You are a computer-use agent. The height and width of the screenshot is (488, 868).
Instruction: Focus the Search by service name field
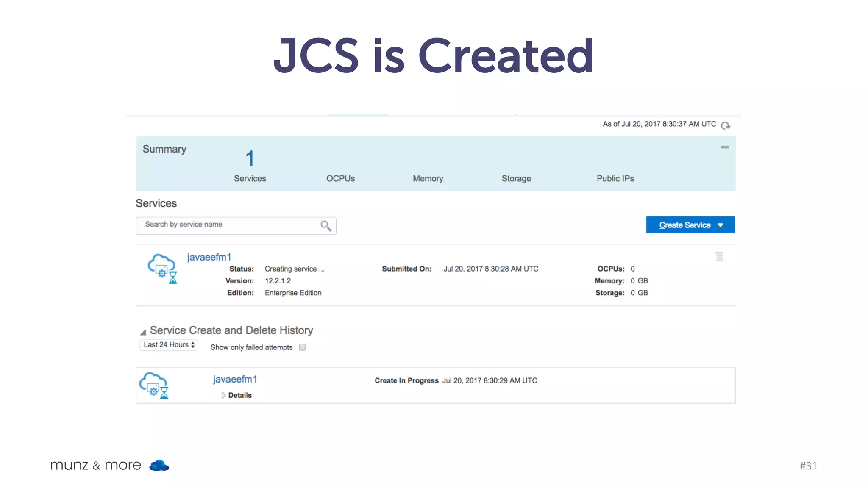(229, 225)
